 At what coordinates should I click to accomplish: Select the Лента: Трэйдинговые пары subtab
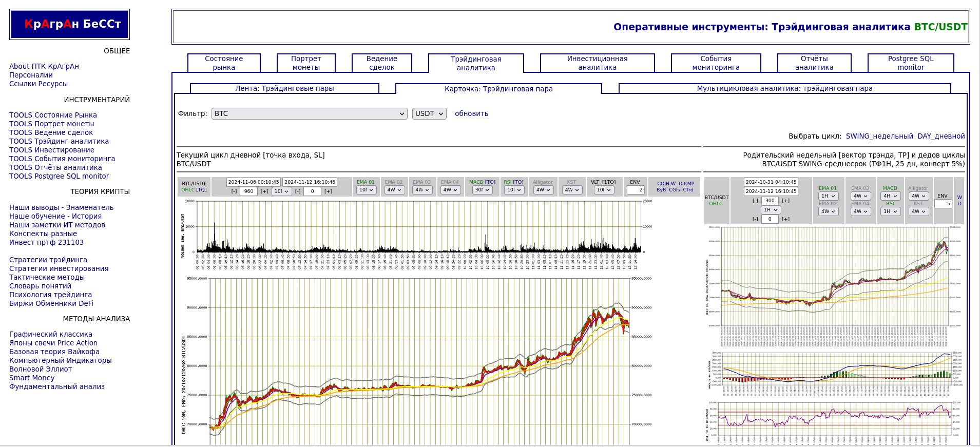pos(284,88)
